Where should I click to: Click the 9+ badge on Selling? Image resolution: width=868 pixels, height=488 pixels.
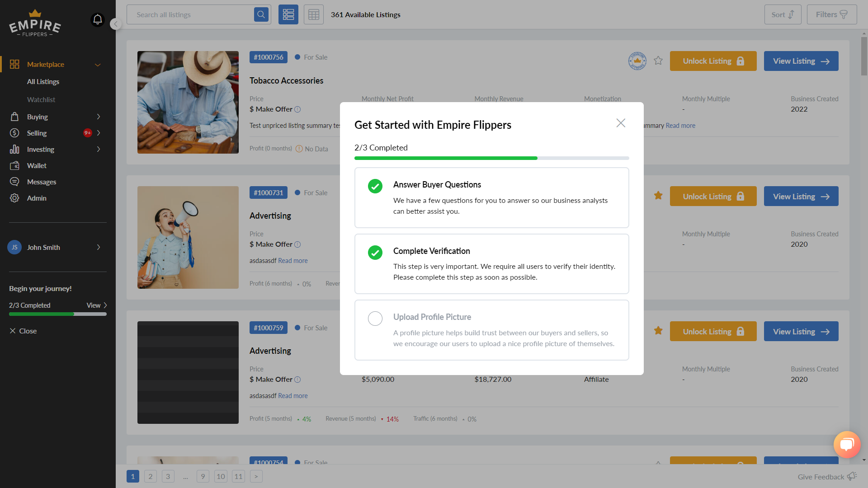[x=88, y=133]
